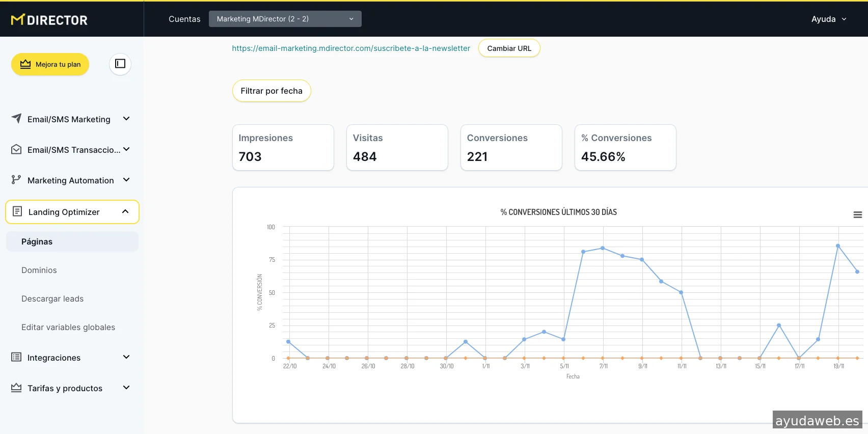This screenshot has width=868, height=434.
Task: Click the Email/SMS Marketing paper plane icon
Action: [x=16, y=119]
